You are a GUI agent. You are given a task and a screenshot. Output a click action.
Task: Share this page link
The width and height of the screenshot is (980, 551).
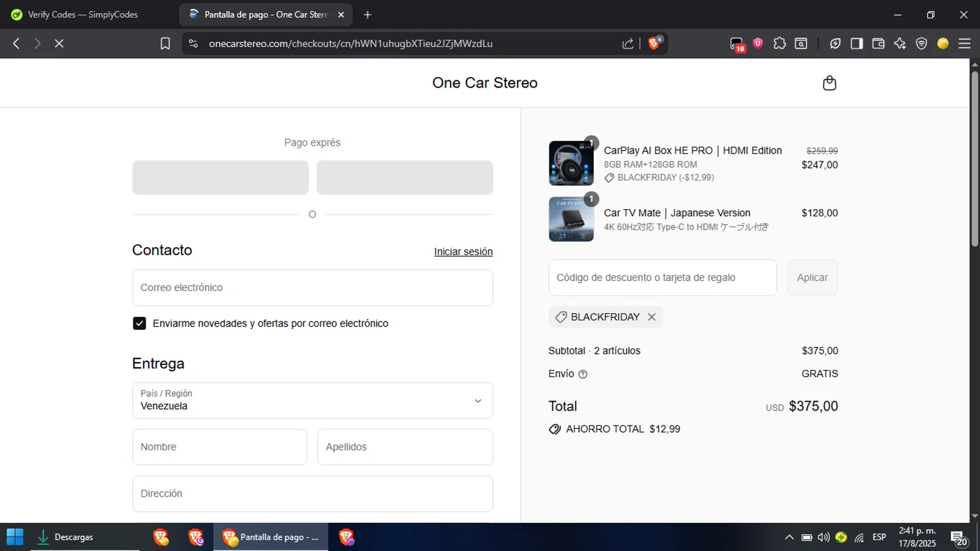pos(628,43)
